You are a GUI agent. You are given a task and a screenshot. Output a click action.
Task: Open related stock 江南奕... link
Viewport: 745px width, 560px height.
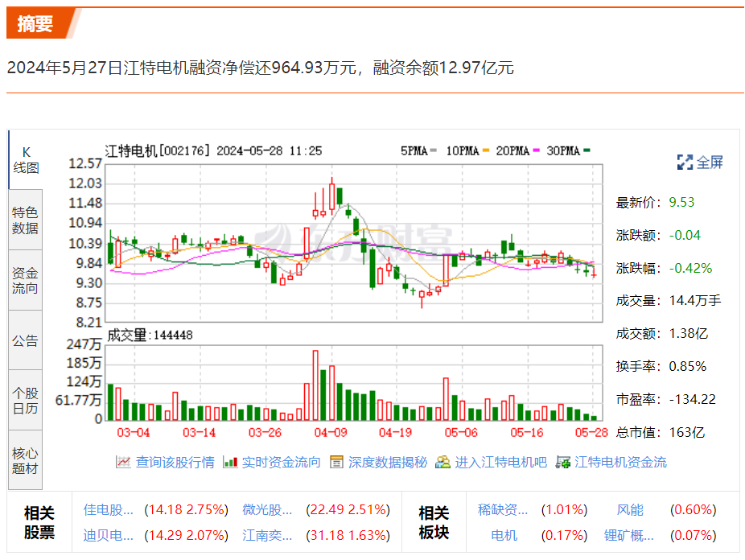pos(267,535)
